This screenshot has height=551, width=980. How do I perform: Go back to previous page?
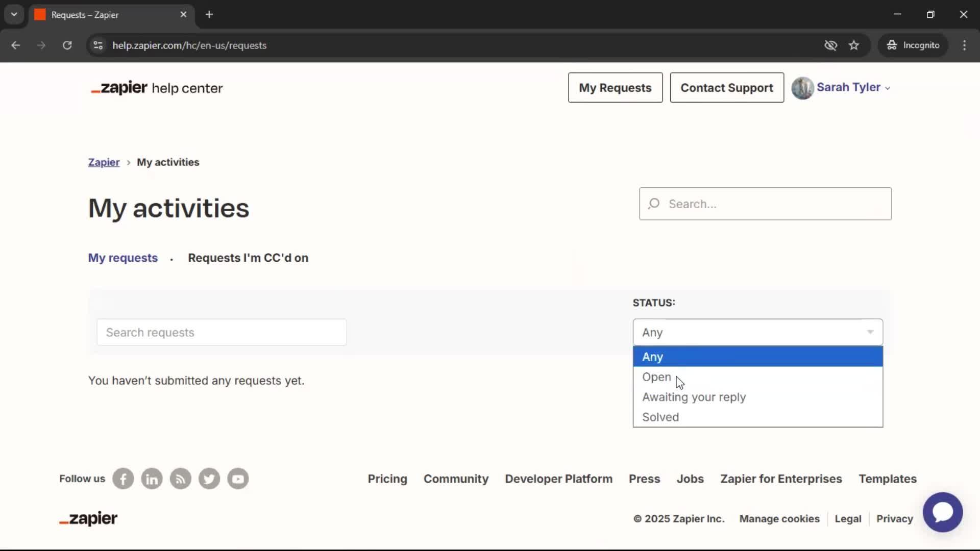[x=16, y=45]
